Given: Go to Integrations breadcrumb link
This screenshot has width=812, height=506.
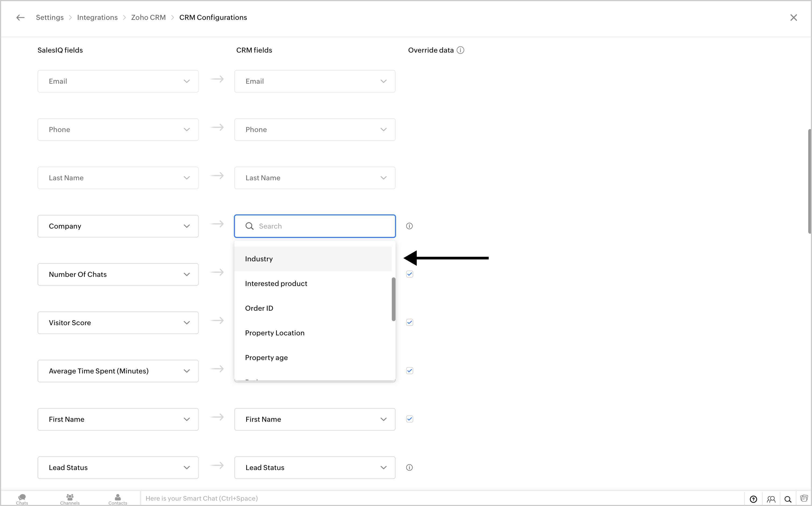Looking at the screenshot, I should pos(97,17).
